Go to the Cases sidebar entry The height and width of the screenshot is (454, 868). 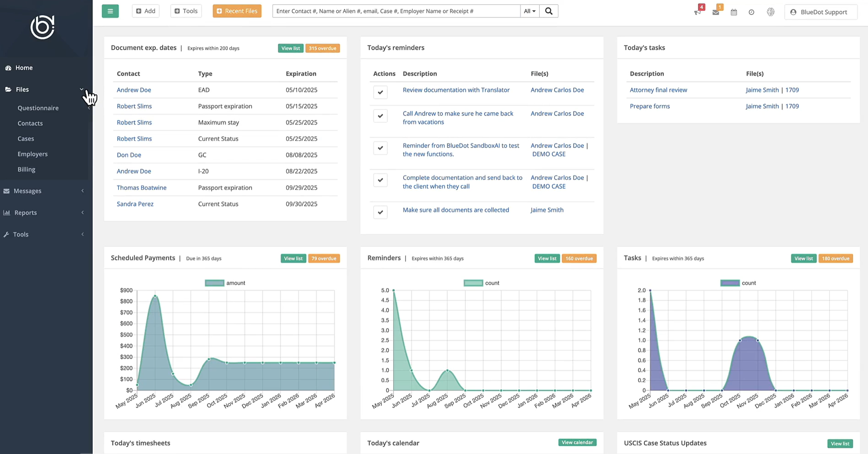[x=25, y=138]
